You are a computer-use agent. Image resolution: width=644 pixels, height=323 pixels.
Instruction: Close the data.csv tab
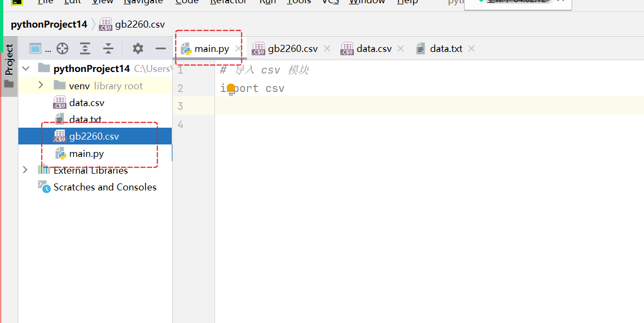tap(401, 49)
